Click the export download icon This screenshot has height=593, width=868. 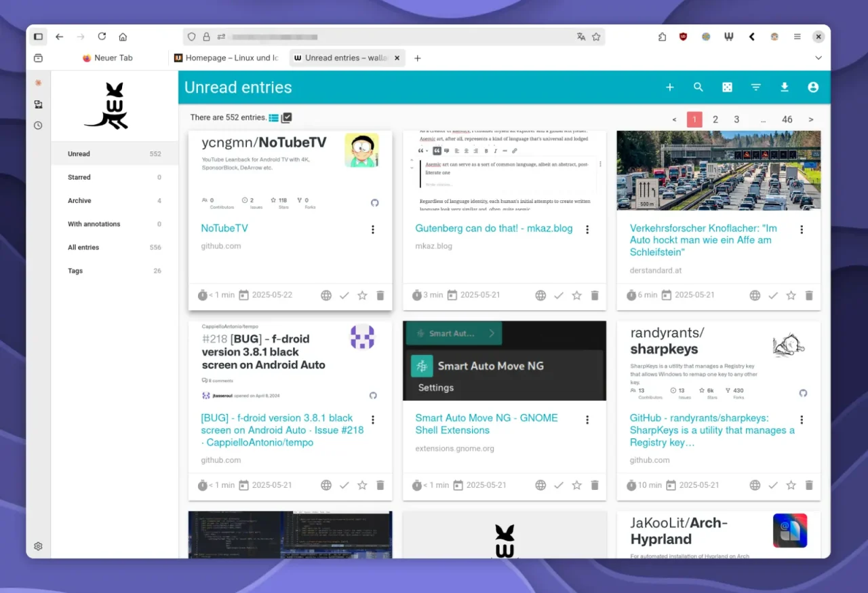785,88
